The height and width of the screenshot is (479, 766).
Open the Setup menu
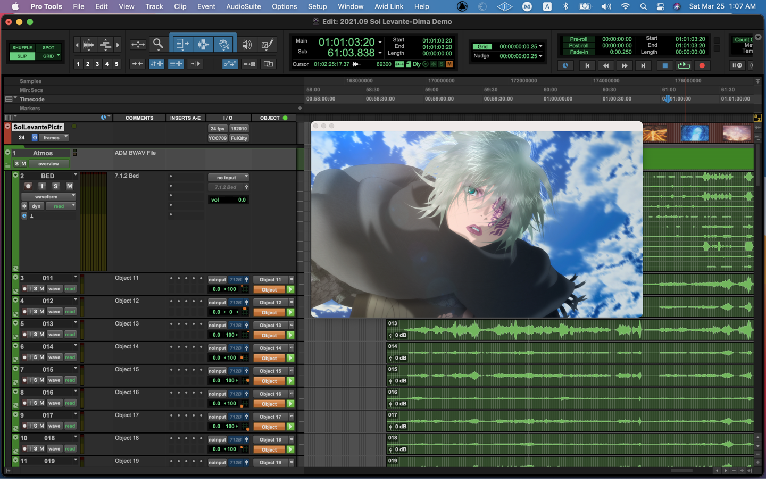click(x=317, y=6)
